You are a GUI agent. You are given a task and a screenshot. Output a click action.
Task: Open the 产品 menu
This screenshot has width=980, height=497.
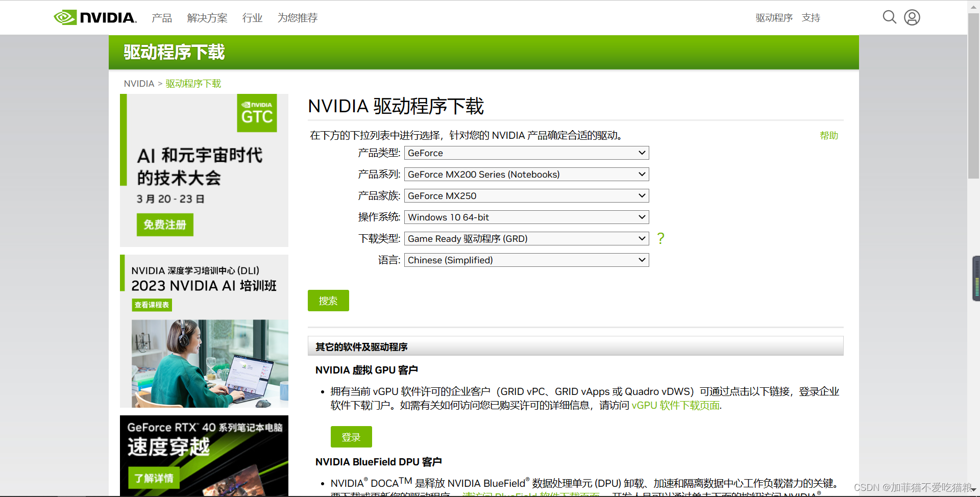tap(162, 18)
